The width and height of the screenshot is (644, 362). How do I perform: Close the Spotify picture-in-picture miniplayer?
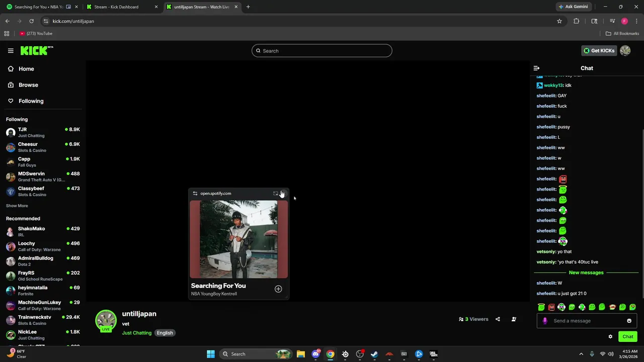pos(283,194)
